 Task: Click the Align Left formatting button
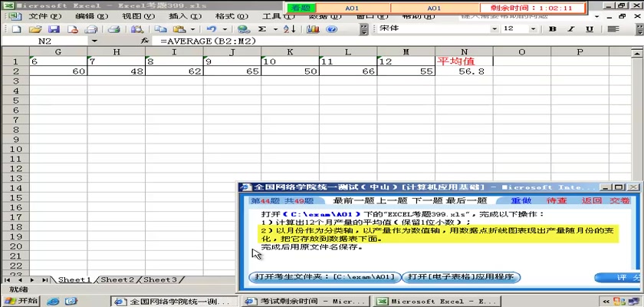(x=613, y=28)
